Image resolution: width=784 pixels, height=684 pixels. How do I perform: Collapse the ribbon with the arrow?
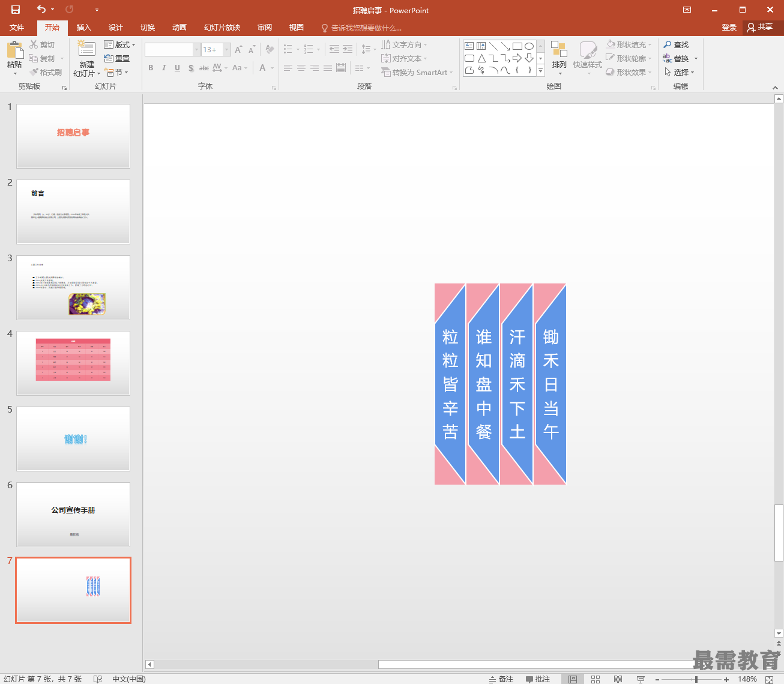[x=775, y=87]
